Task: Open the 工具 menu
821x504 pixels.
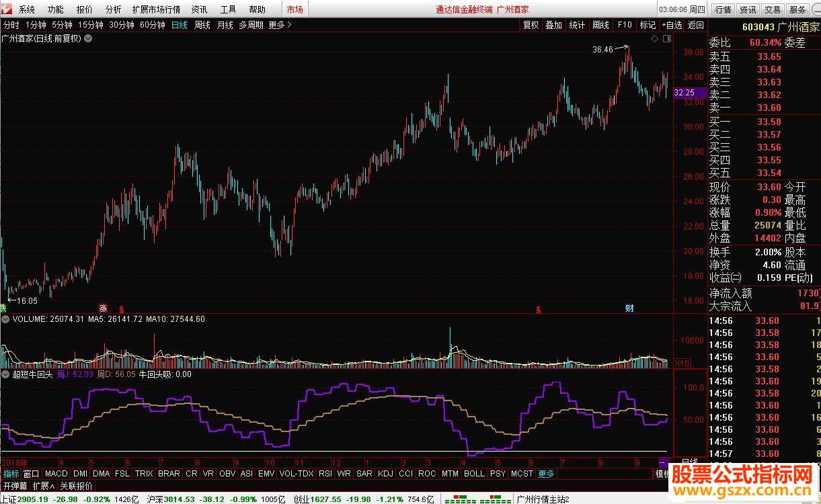Action: 229,9
